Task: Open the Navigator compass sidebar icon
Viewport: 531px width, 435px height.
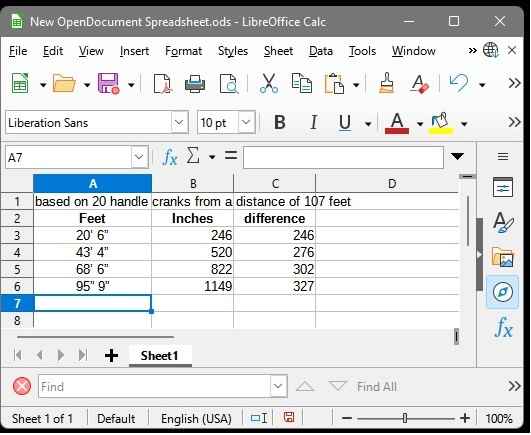Action: point(503,292)
